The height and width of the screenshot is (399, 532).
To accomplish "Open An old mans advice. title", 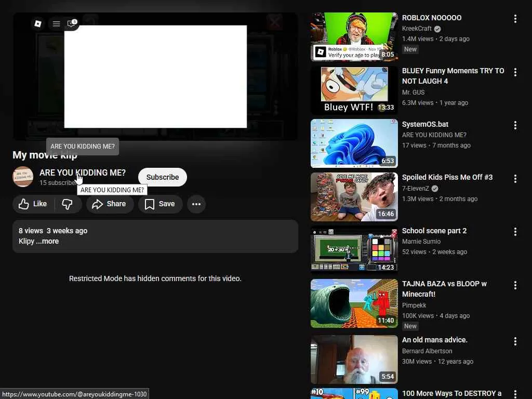I will pos(435,340).
